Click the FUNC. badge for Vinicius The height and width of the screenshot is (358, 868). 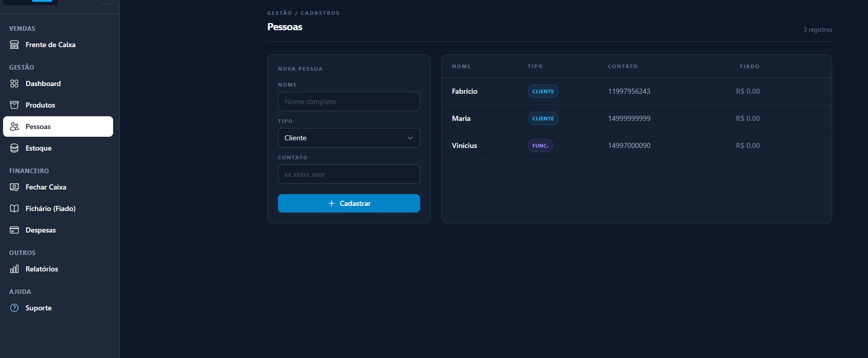(540, 145)
